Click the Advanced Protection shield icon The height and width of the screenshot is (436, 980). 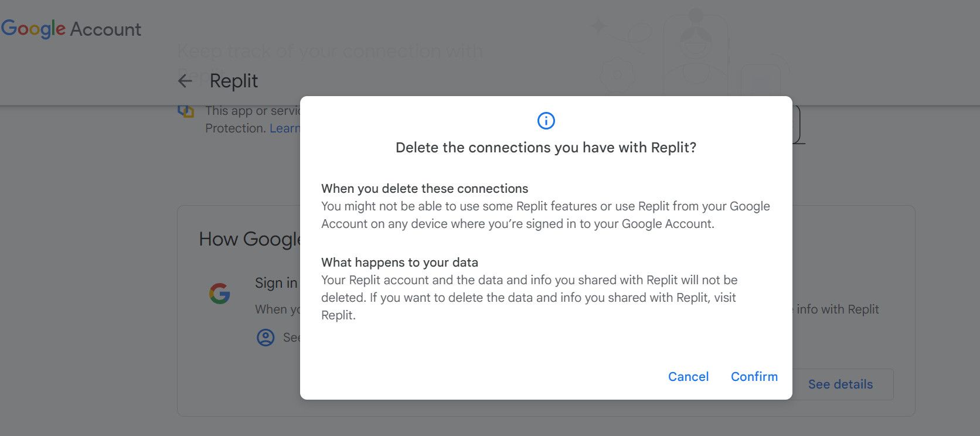point(185,111)
